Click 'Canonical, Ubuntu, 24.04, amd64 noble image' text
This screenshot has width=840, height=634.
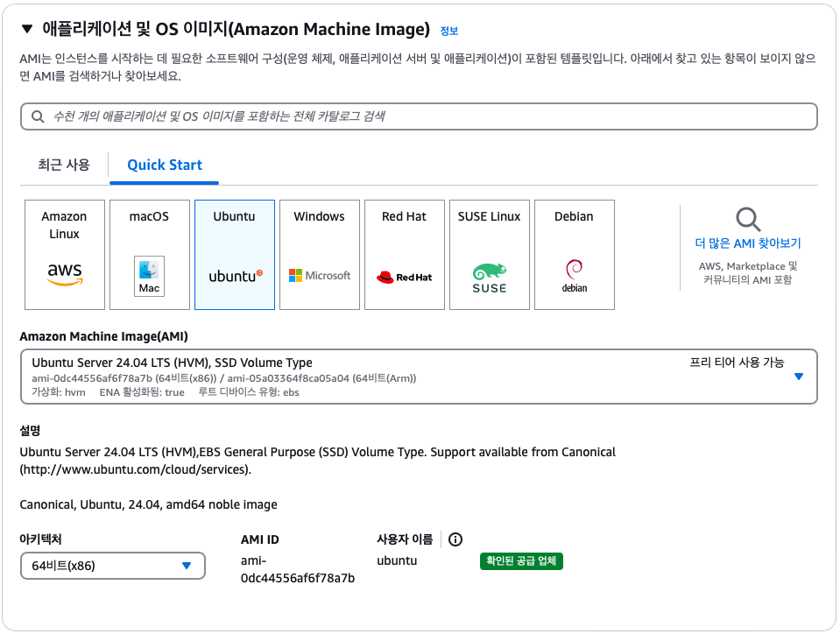(148, 504)
